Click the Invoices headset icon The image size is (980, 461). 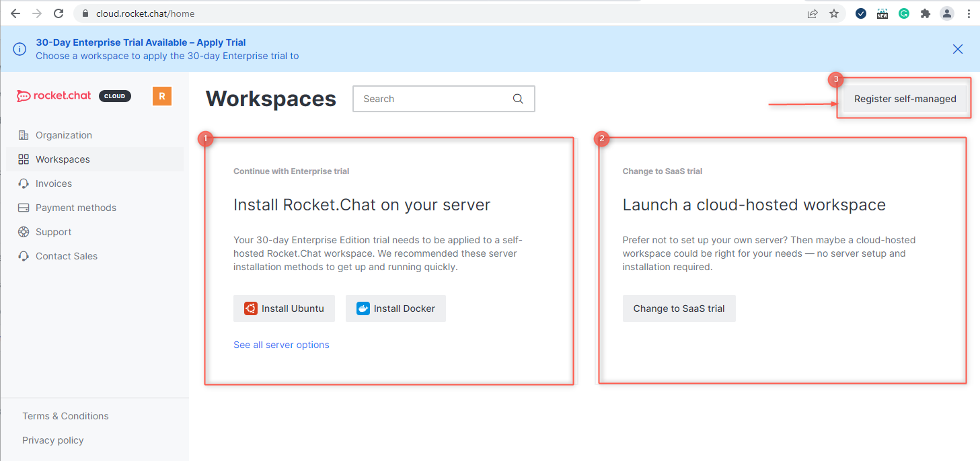pyautogui.click(x=24, y=183)
